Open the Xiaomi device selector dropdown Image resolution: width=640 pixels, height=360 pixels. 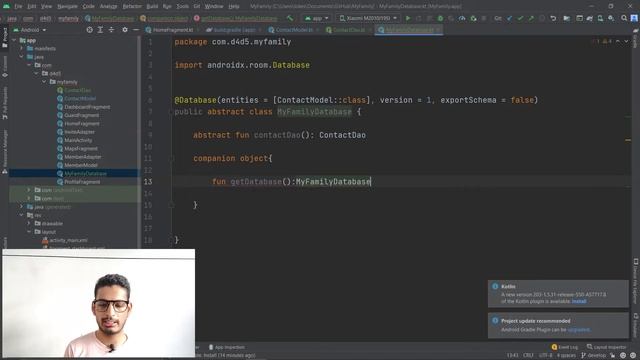368,18
